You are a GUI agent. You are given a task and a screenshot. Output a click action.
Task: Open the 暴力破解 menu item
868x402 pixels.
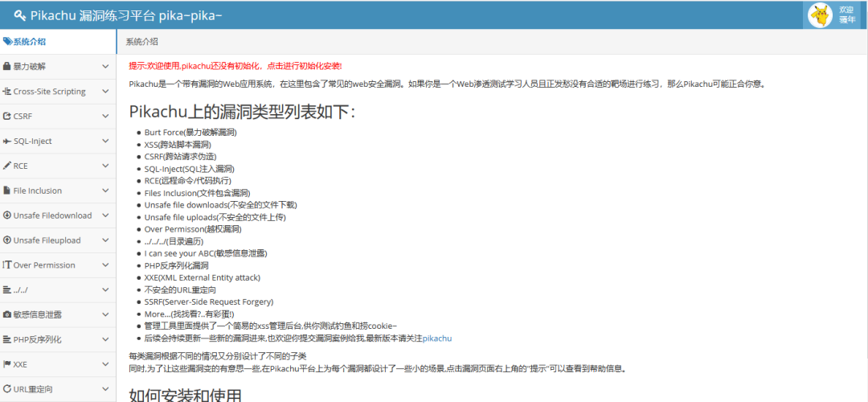click(58, 67)
